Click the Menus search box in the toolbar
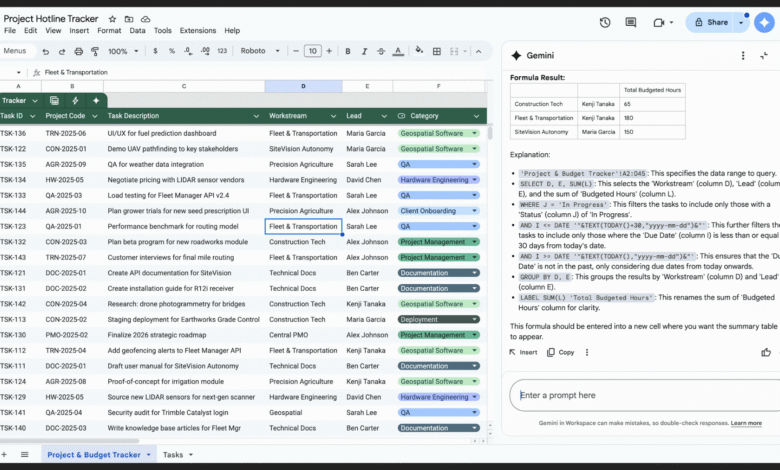This screenshot has width=780, height=470. (17, 51)
